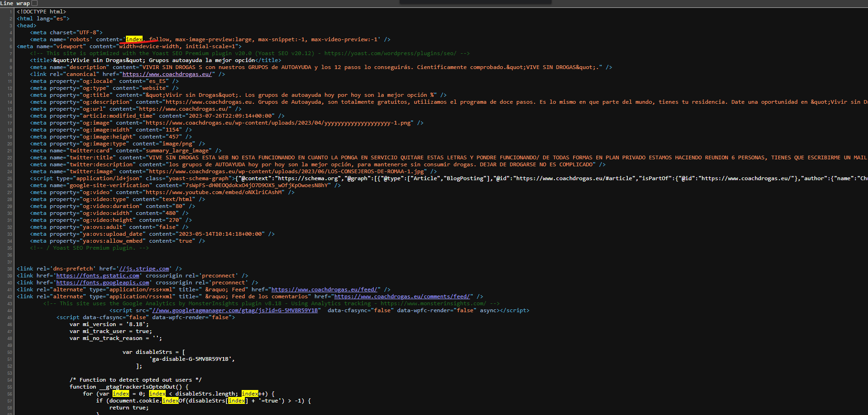
Task: Click the meta description 'VIVIR SIN DROGAS' line
Action: tap(321, 67)
